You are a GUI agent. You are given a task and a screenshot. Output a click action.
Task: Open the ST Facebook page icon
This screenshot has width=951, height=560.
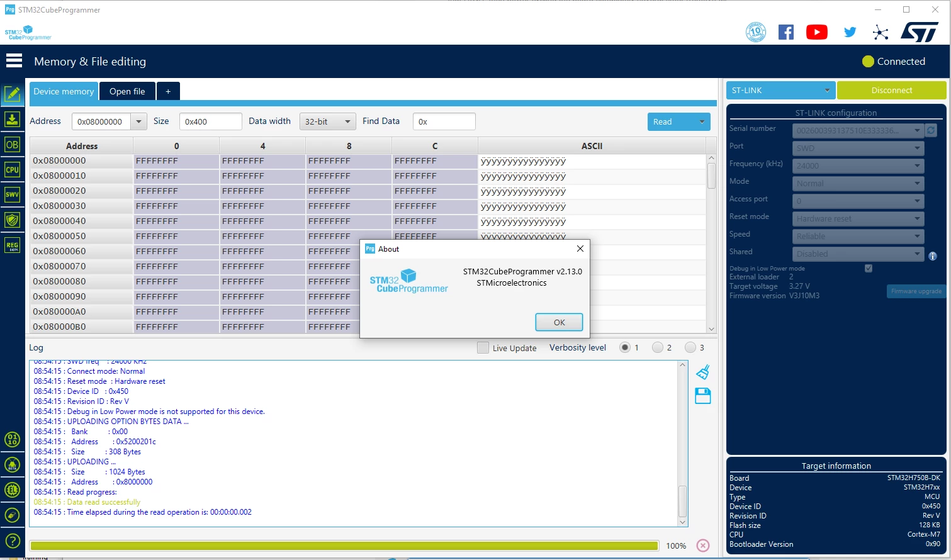[x=786, y=32]
